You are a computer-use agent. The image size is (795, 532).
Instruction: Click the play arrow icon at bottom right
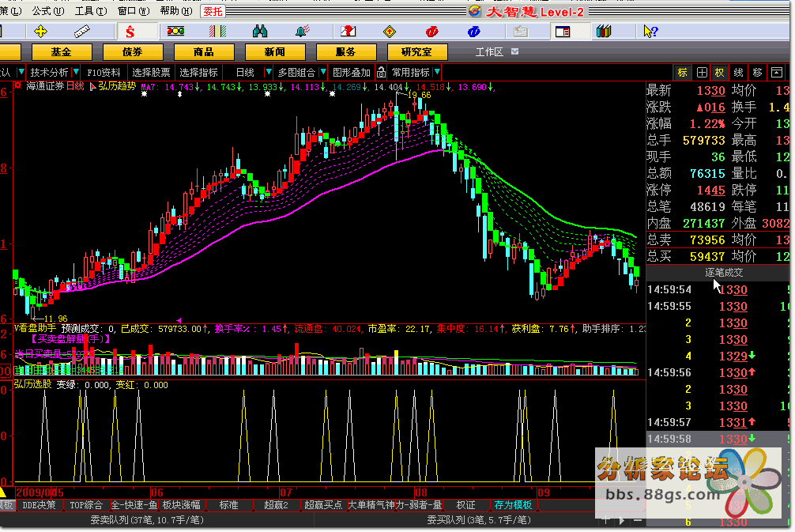pos(622,520)
